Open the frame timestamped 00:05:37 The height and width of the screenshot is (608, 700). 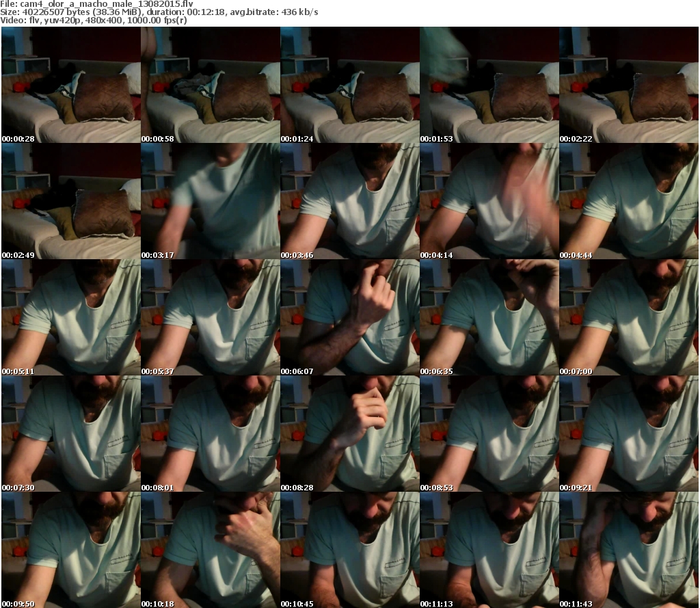click(x=211, y=317)
